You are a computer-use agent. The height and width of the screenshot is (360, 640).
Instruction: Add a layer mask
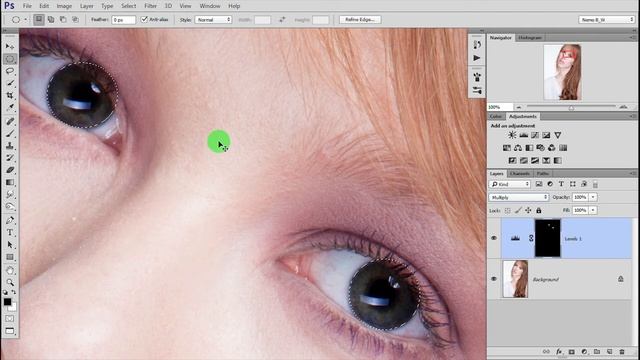[571, 352]
